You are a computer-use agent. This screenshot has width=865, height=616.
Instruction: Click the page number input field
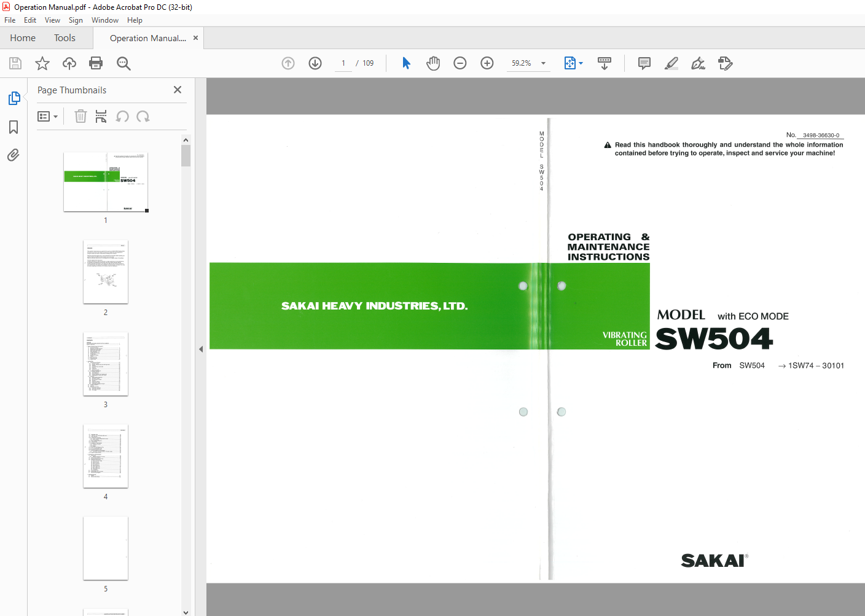[343, 63]
